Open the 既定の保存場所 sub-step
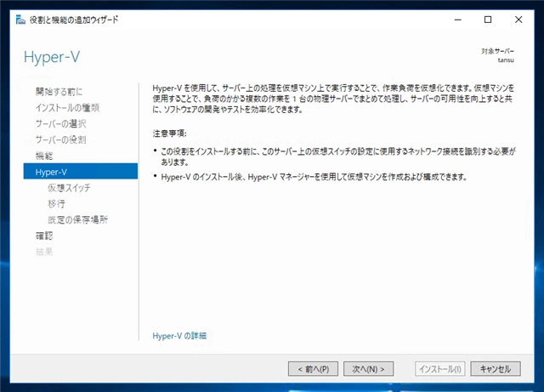544x392 pixels. [77, 219]
